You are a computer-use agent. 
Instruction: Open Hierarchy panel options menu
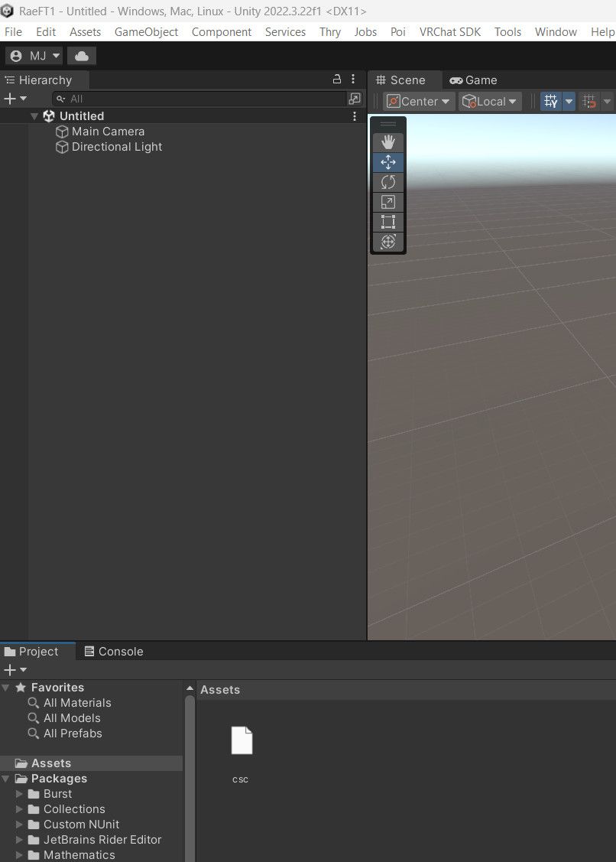tap(353, 80)
